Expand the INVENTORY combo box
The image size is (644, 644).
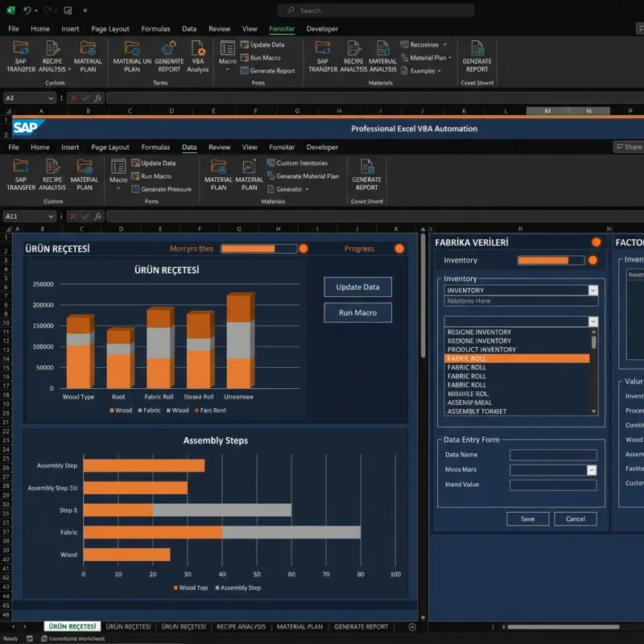pos(593,290)
